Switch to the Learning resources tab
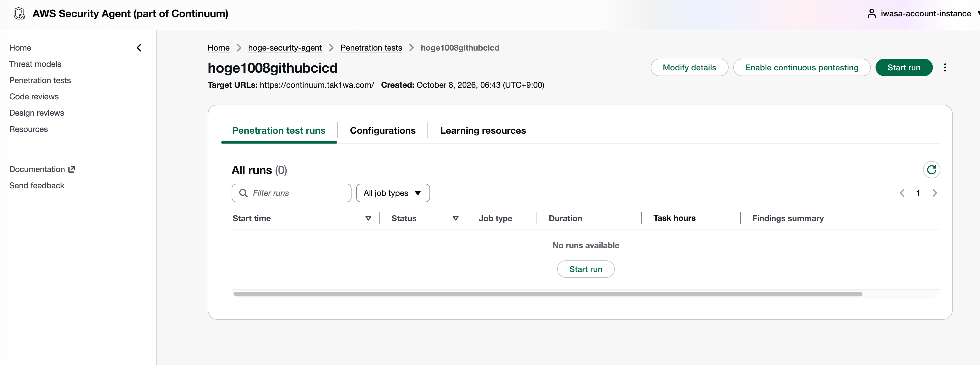The width and height of the screenshot is (980, 365). (483, 131)
